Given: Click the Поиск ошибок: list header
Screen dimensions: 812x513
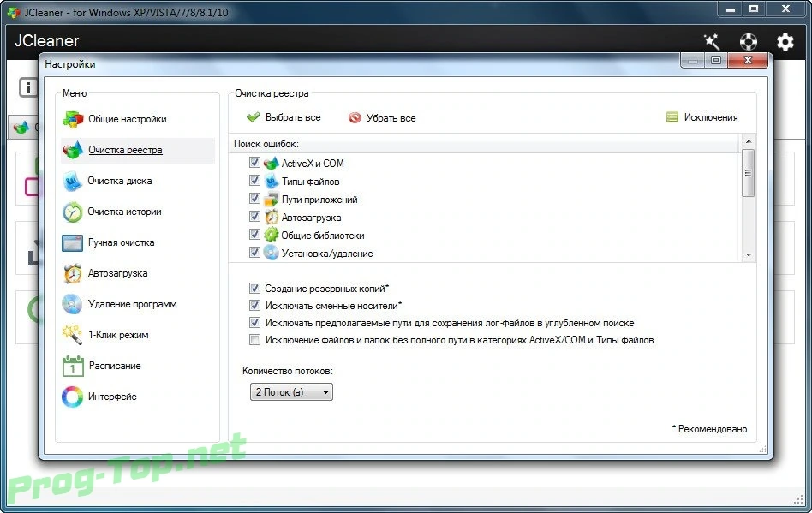Looking at the screenshot, I should (x=486, y=144).
